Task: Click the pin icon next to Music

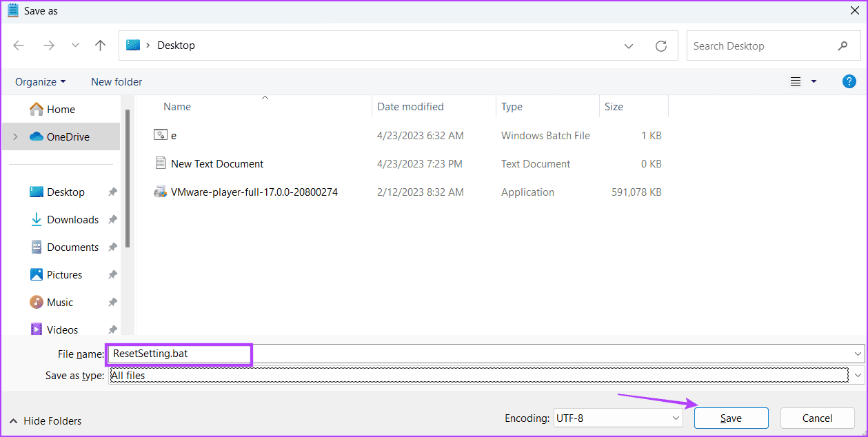Action: 112,303
